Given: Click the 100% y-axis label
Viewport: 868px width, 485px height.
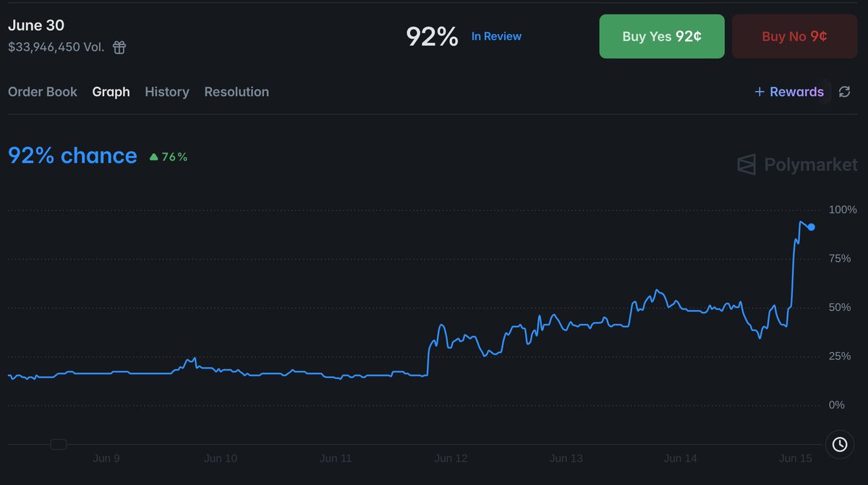Looking at the screenshot, I should coord(843,210).
